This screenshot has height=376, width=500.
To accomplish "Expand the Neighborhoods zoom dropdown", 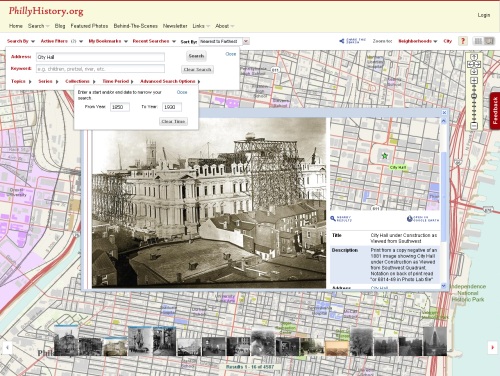I will point(418,41).
